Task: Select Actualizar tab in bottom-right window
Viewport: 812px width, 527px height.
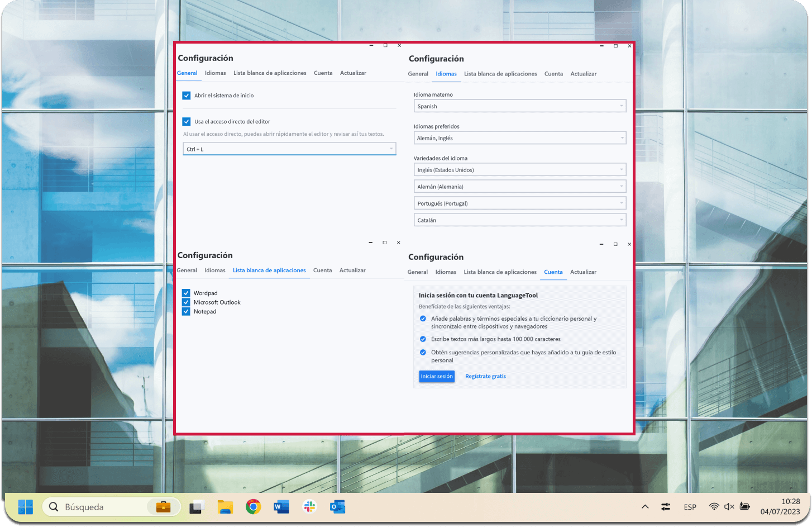Action: click(x=583, y=272)
